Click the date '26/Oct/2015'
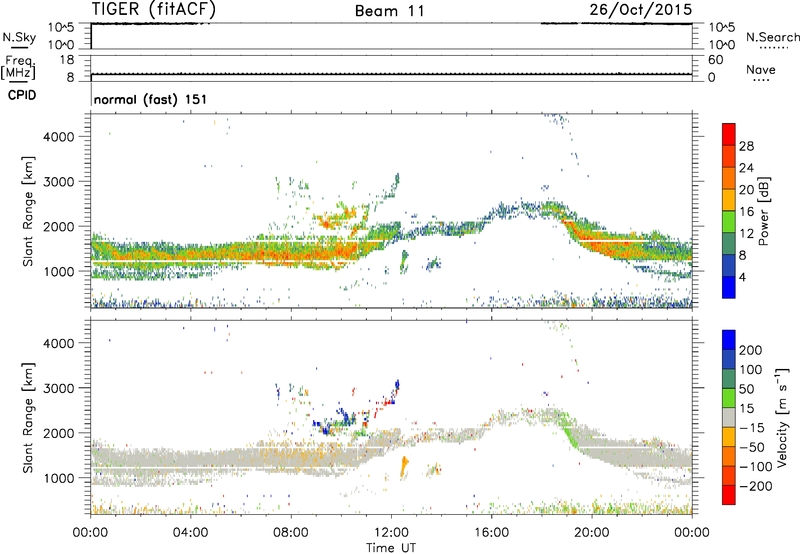The width and height of the screenshot is (800, 554). [641, 9]
